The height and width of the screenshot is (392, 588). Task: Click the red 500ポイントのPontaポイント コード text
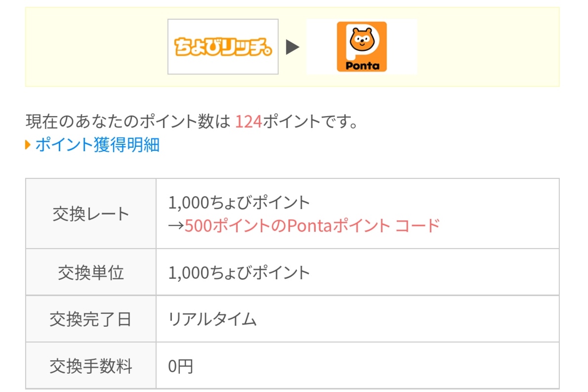pyautogui.click(x=312, y=226)
